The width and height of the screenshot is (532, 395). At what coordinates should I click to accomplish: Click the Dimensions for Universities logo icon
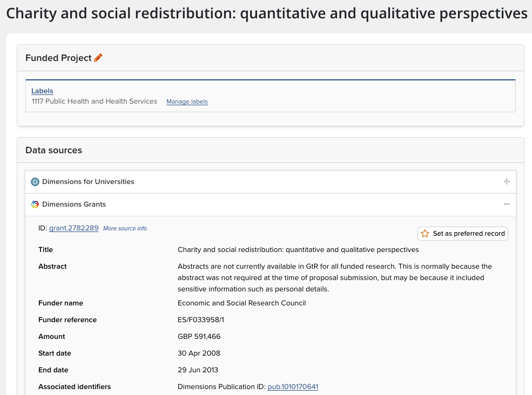coord(35,182)
